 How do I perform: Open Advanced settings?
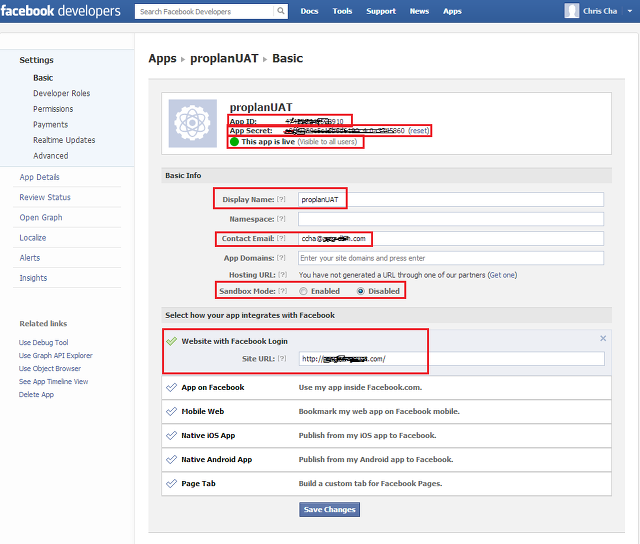tap(51, 156)
